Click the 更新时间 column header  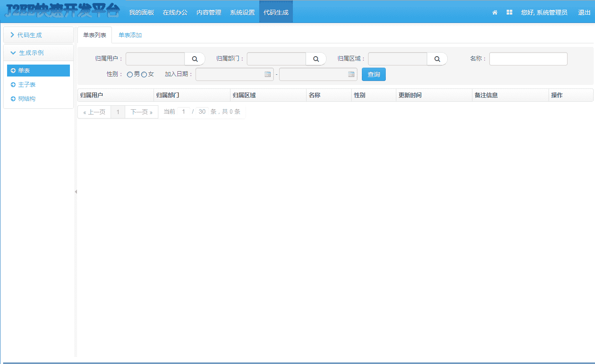(434, 95)
